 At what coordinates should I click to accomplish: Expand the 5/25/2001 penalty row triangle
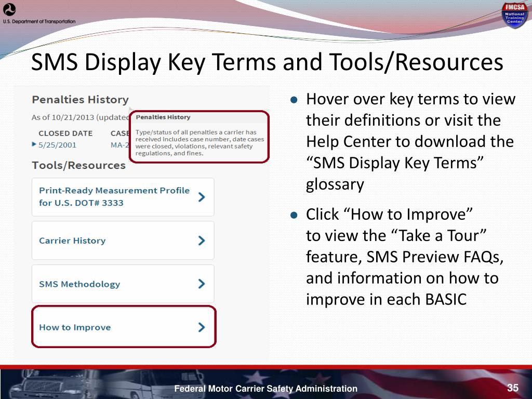pyautogui.click(x=34, y=144)
